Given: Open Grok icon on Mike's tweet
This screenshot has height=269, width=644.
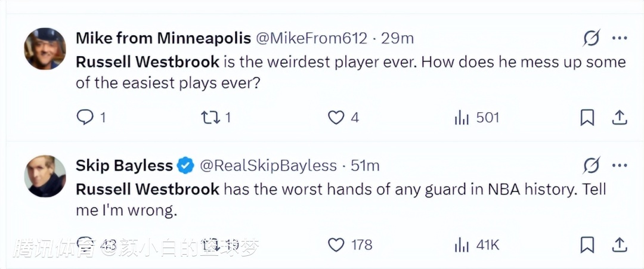Looking at the screenshot, I should (591, 39).
